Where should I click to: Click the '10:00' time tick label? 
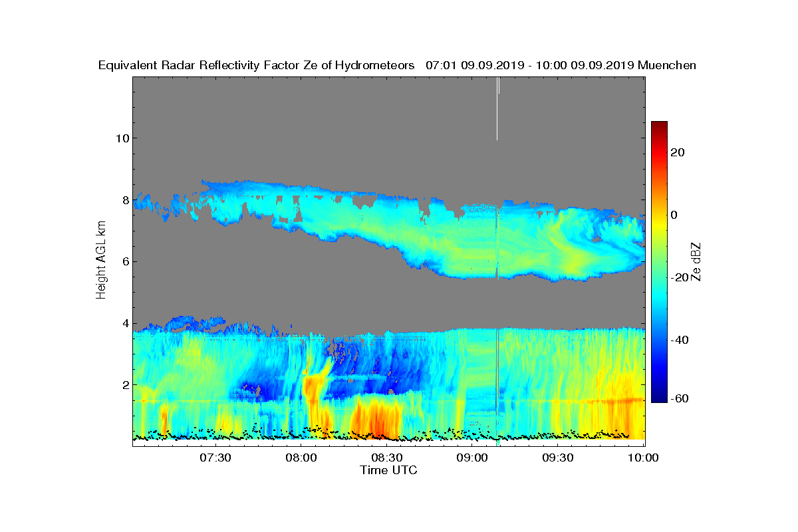(642, 458)
